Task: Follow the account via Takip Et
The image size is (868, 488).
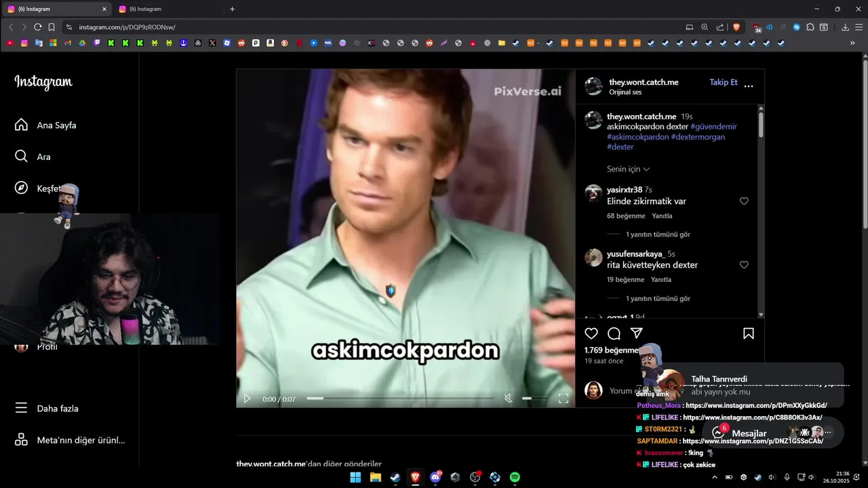Action: (724, 82)
